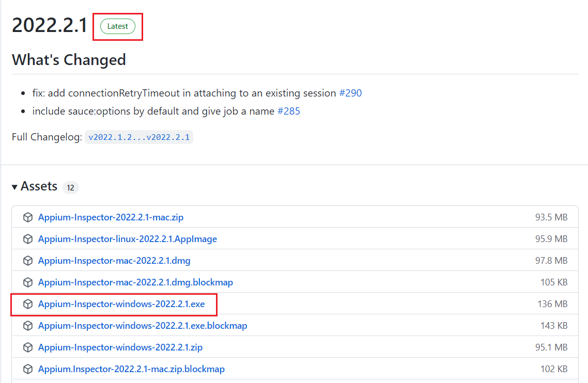Image resolution: width=588 pixels, height=383 pixels.
Task: Download Appium-Inspector-windows-2022.2.1.exe installer
Action: point(121,304)
